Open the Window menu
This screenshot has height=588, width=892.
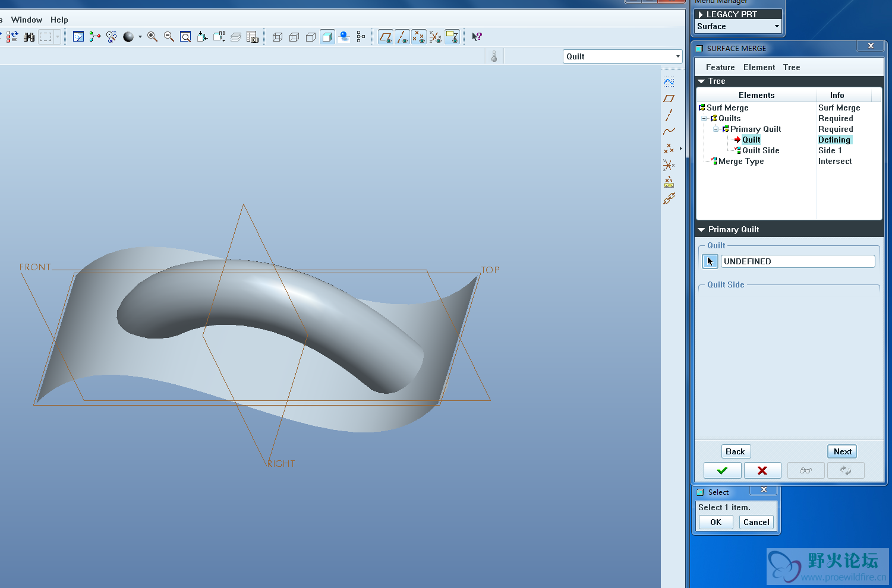[27, 20]
